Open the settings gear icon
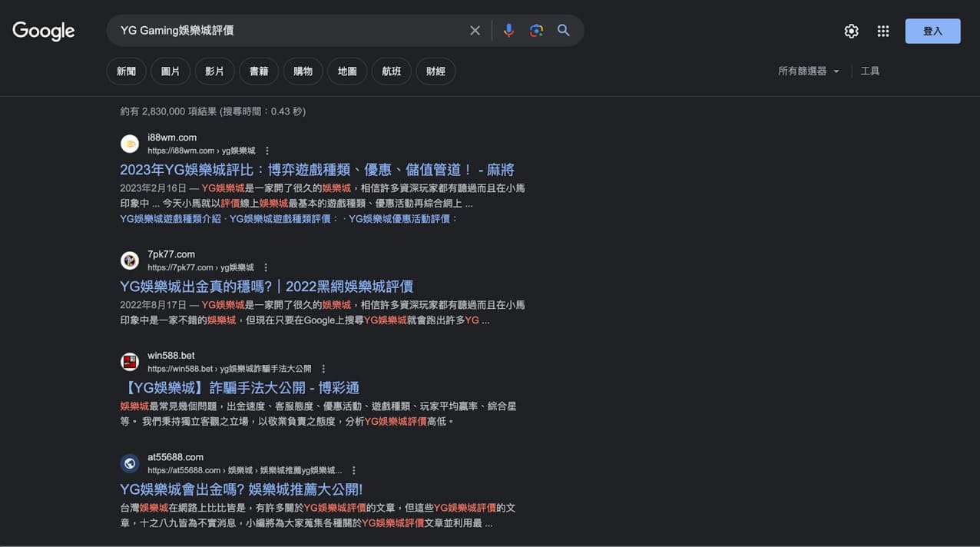 [x=851, y=31]
